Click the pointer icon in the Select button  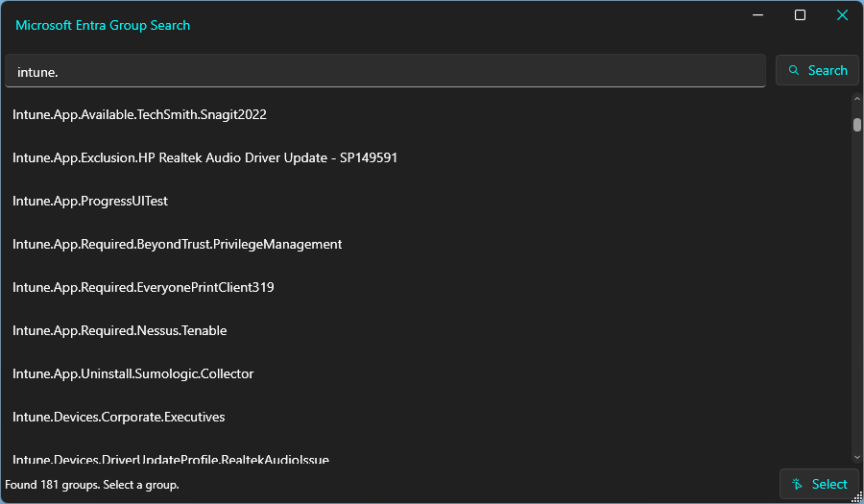(x=798, y=484)
